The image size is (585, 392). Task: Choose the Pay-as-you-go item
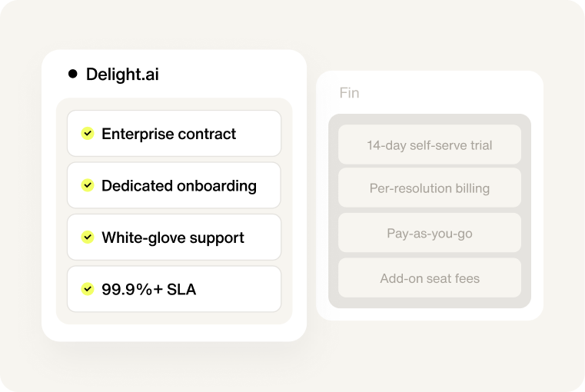coord(430,233)
